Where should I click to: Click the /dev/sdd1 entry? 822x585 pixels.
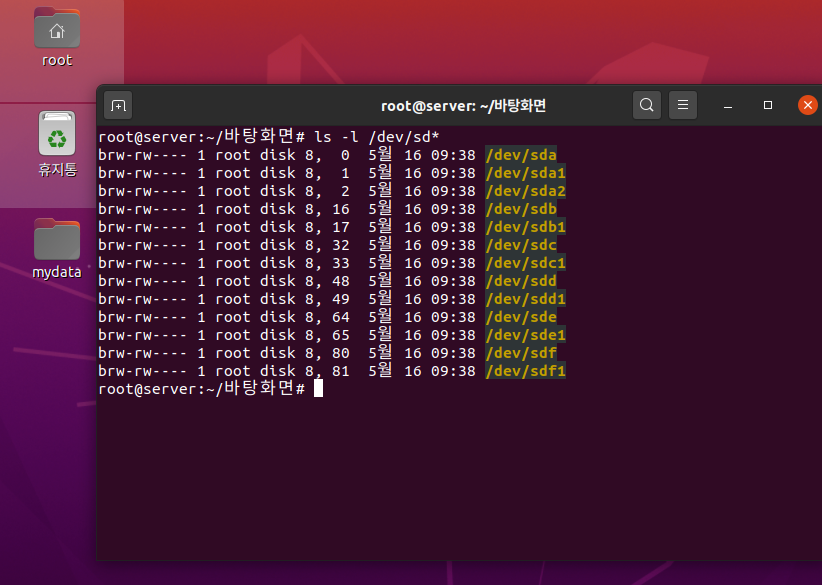[x=526, y=299]
